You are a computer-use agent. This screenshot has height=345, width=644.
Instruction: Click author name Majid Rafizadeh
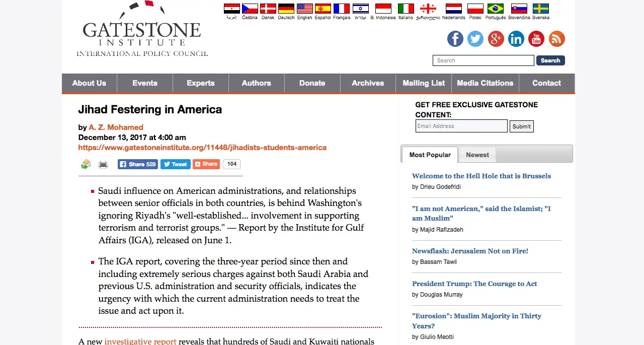(442, 230)
